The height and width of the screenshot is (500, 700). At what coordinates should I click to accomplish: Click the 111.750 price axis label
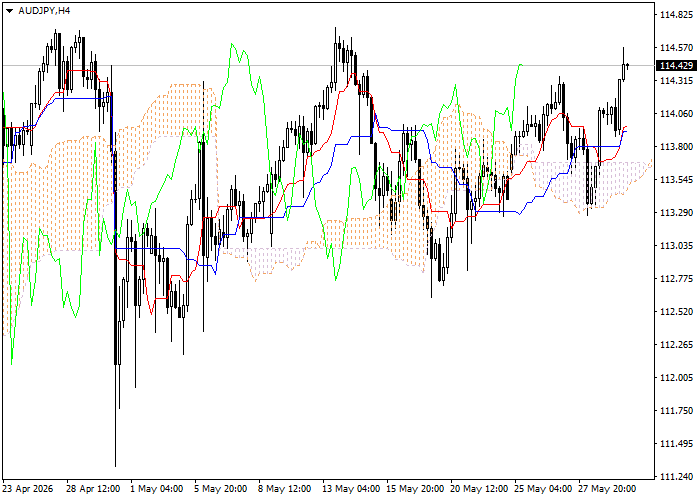[676, 411]
